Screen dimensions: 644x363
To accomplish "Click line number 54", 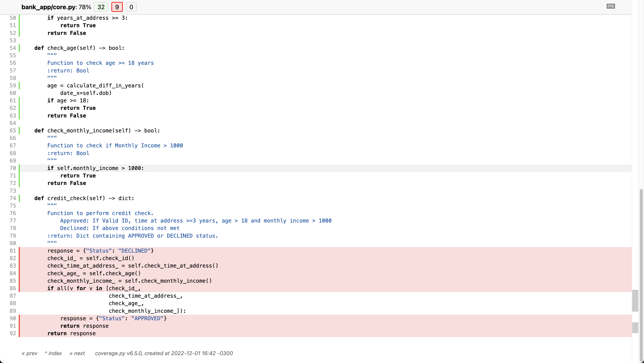I will 13,48.
